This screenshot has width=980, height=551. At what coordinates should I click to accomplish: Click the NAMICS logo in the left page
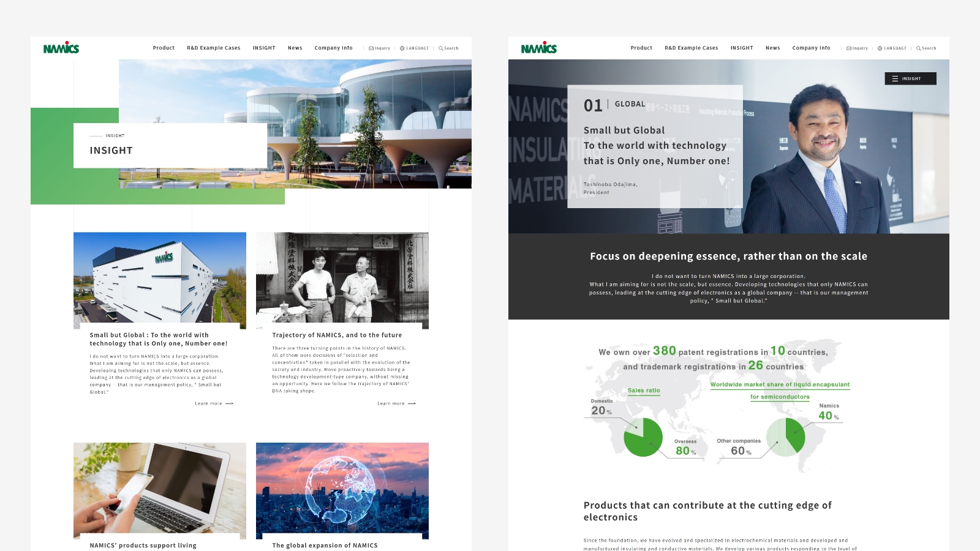(61, 48)
